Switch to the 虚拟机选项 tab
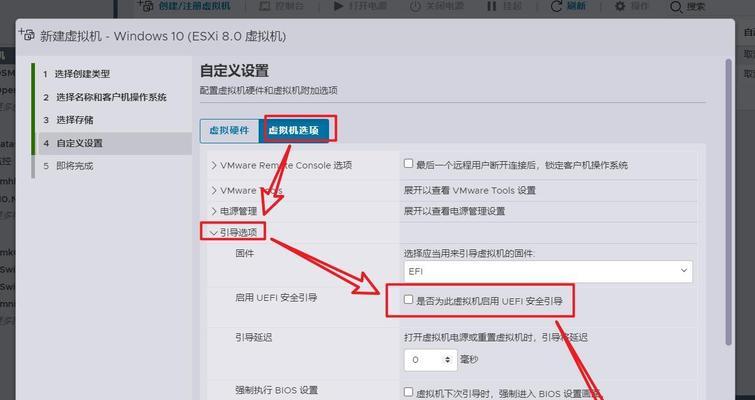Viewport: 755px width, 400px height. pos(294,131)
